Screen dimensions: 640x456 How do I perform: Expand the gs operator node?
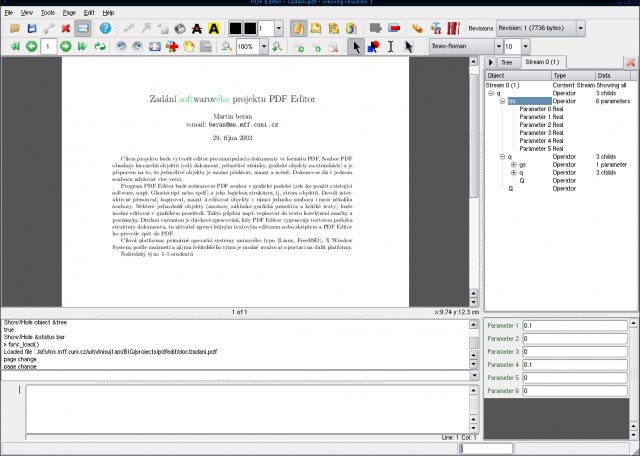click(514, 165)
